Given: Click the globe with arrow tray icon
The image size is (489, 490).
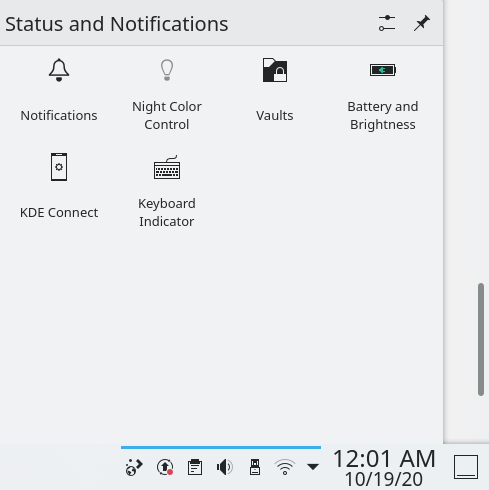Looking at the screenshot, I should pyautogui.click(x=134, y=467).
